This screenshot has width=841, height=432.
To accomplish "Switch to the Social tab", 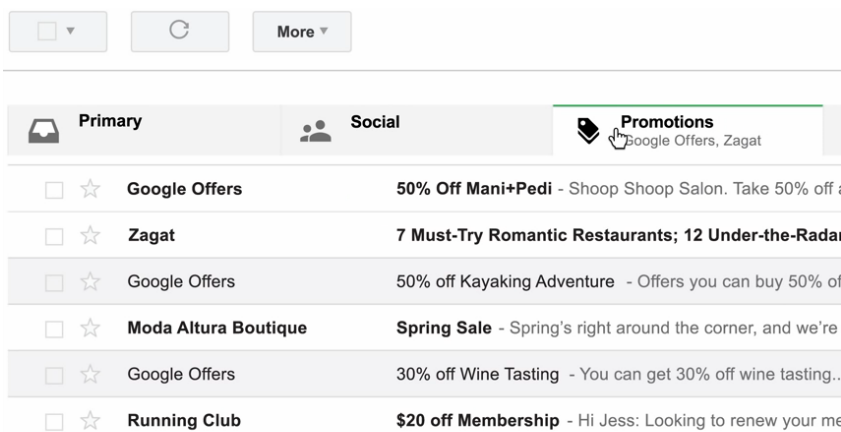I will tap(417, 130).
